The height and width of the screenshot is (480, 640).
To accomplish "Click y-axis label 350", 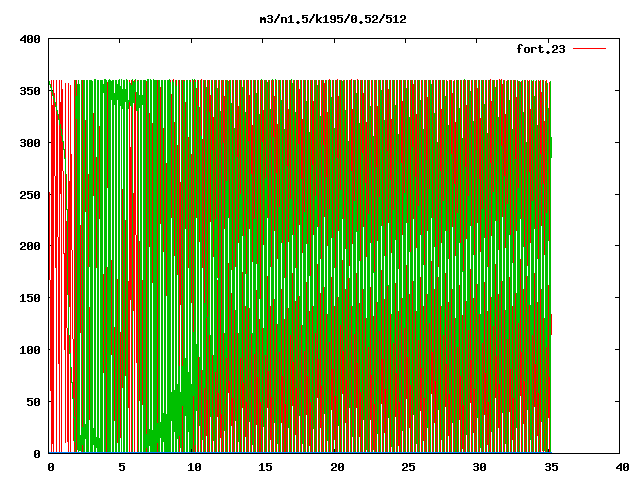I will pyautogui.click(x=30, y=91).
